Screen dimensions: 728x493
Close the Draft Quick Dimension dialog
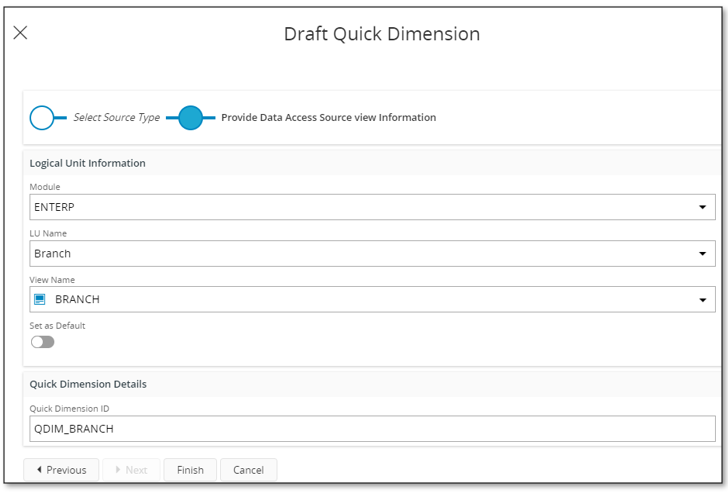tap(20, 33)
